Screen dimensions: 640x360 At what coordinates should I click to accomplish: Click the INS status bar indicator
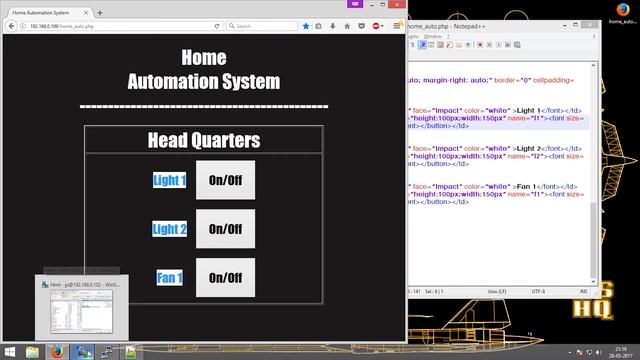click(584, 291)
